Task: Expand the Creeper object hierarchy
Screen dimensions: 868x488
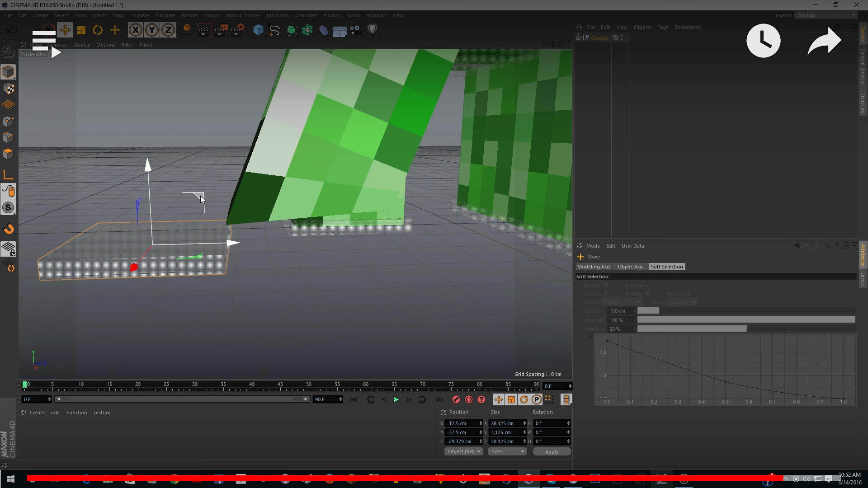Action: click(x=578, y=38)
